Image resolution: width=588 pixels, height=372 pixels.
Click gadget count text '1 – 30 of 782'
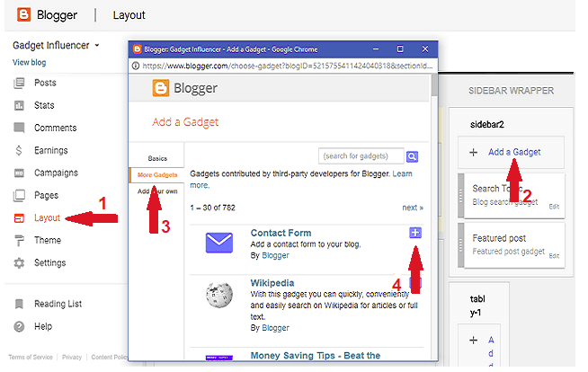(212, 208)
